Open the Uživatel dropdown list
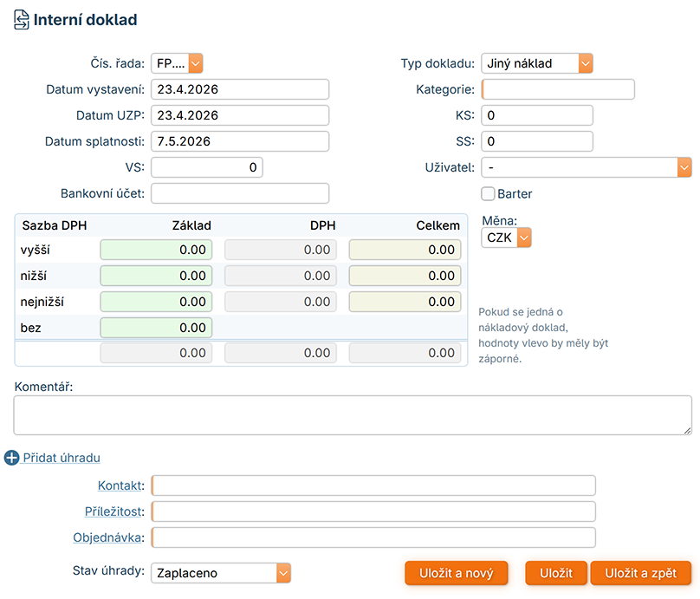This screenshot has width=700, height=599. 587,167
